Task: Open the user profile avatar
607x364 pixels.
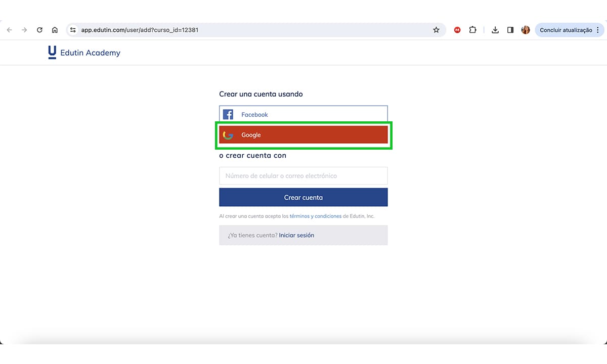Action: coord(526,30)
